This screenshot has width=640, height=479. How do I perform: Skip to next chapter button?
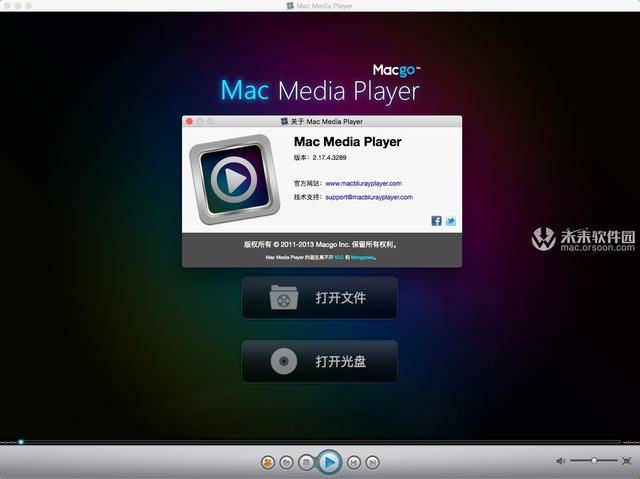point(372,462)
